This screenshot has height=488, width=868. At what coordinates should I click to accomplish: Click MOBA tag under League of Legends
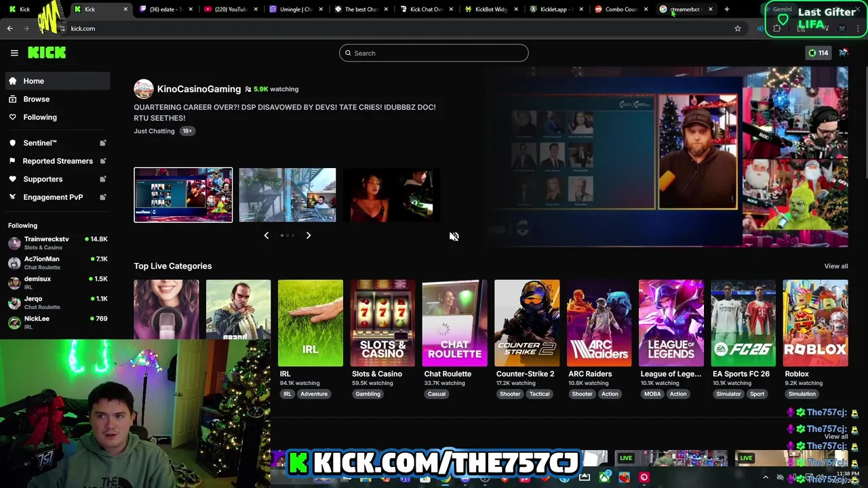click(652, 394)
